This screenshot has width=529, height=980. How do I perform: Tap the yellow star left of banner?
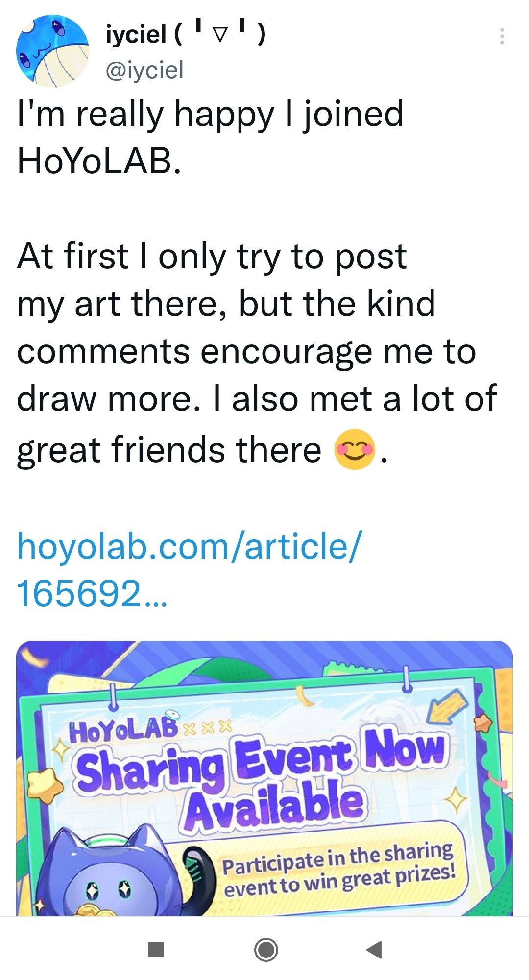point(45,783)
